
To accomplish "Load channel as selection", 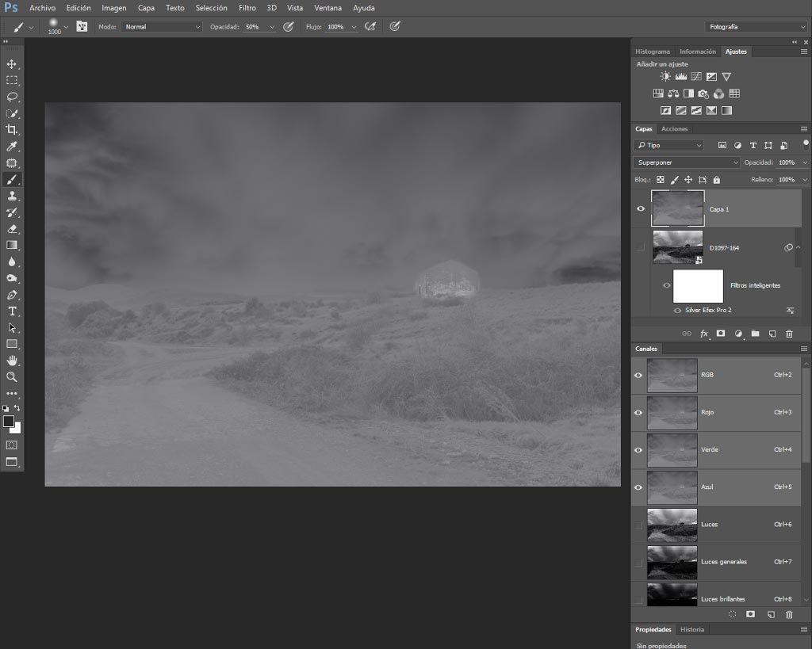I will coord(732,614).
